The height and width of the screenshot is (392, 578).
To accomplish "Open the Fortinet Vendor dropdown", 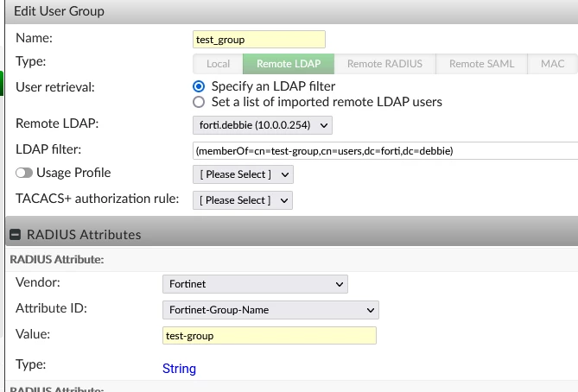I will pos(255,284).
